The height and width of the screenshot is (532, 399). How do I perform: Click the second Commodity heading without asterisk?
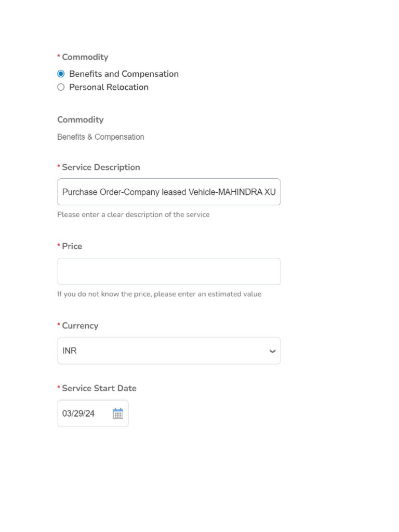tap(80, 119)
